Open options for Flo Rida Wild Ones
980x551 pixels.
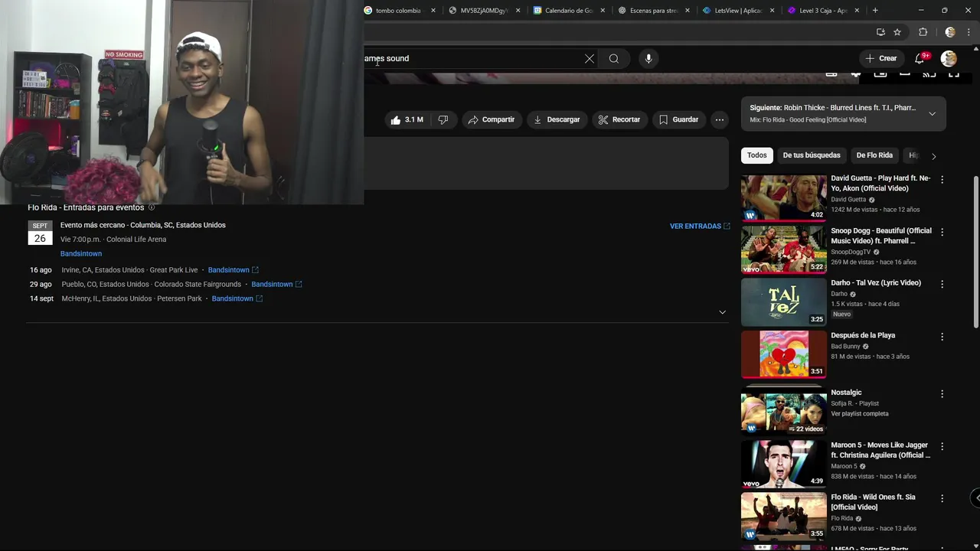[942, 498]
